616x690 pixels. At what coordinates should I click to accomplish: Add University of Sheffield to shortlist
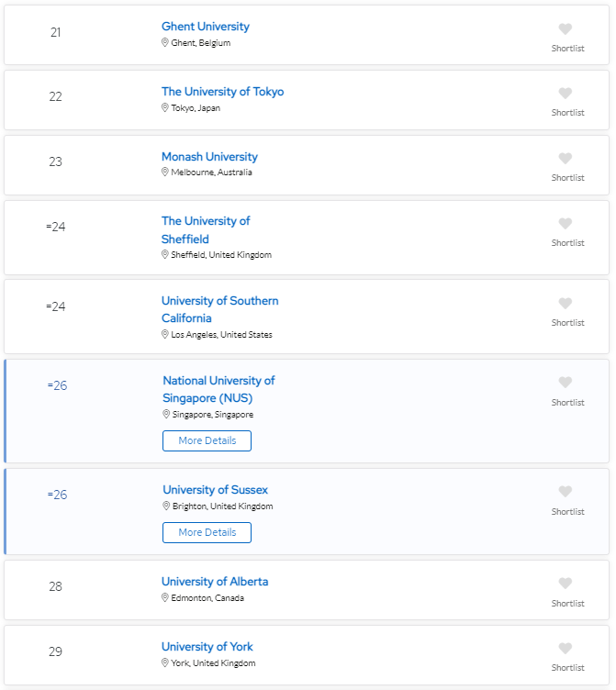(x=565, y=224)
